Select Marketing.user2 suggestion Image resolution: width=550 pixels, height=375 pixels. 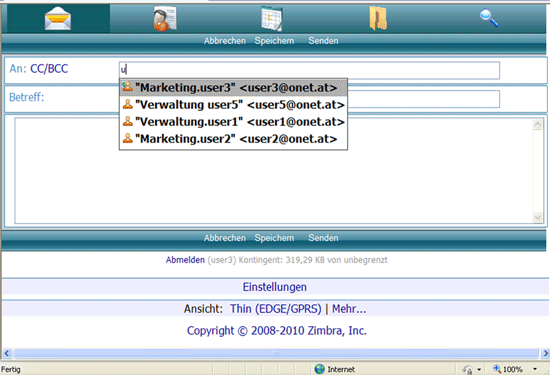[234, 139]
